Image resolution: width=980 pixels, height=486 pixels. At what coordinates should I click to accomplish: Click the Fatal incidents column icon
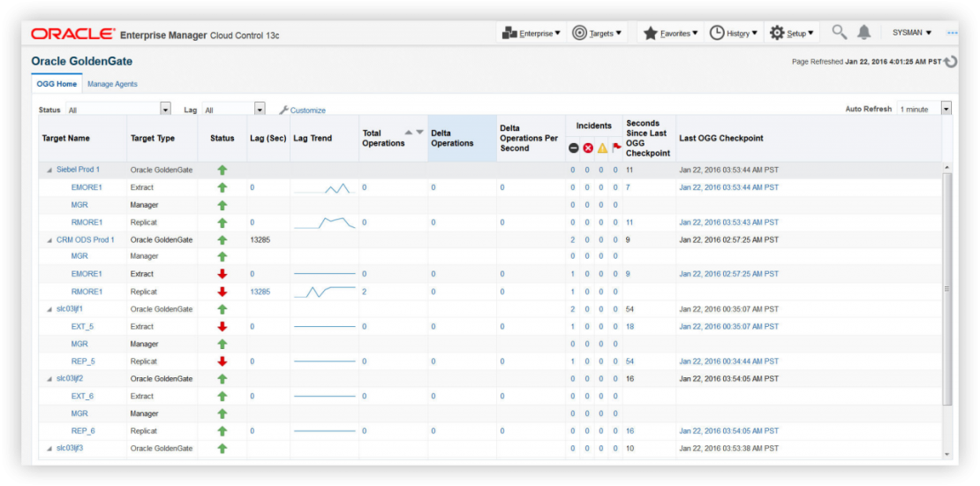point(574,148)
